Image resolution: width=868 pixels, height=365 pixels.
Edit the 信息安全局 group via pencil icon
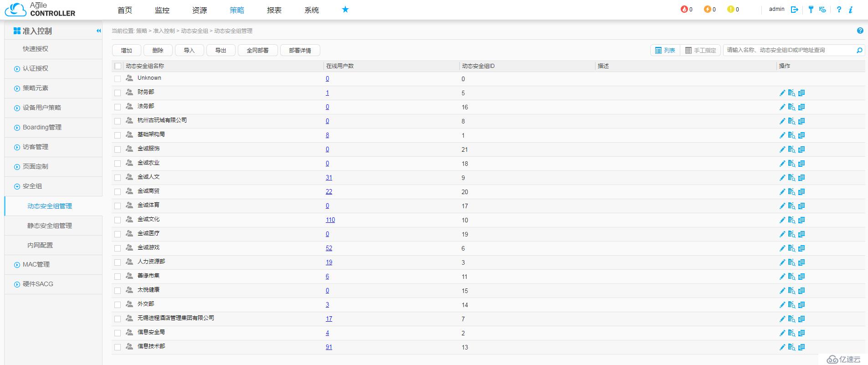[x=782, y=333]
